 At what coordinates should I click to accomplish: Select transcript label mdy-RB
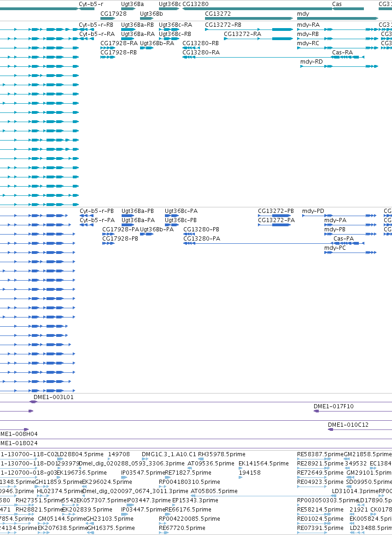308,34
